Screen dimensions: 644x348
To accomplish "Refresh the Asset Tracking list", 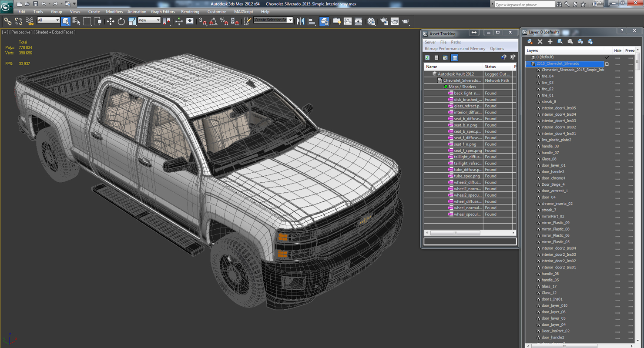I will coord(427,57).
